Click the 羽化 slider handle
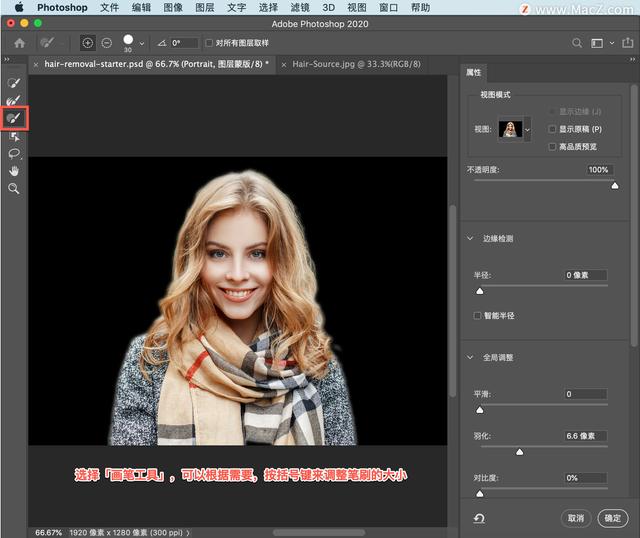Image resolution: width=640 pixels, height=538 pixels. coord(520,451)
